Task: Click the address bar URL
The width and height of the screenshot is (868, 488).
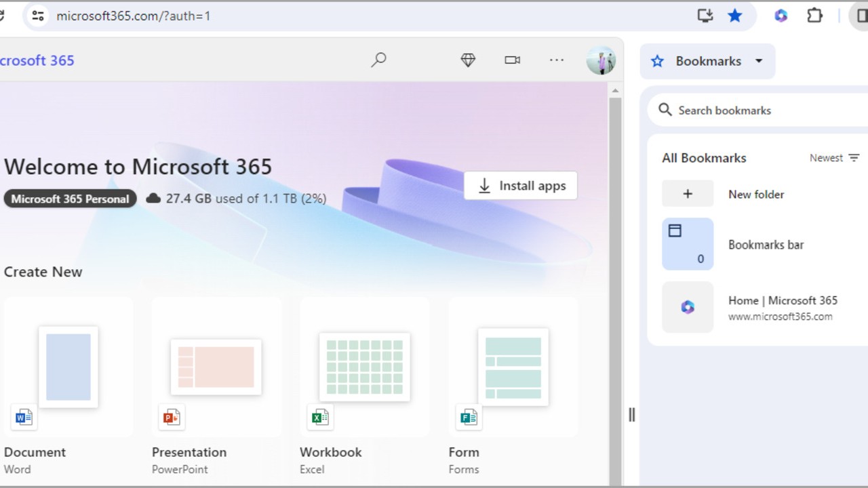Action: [134, 16]
